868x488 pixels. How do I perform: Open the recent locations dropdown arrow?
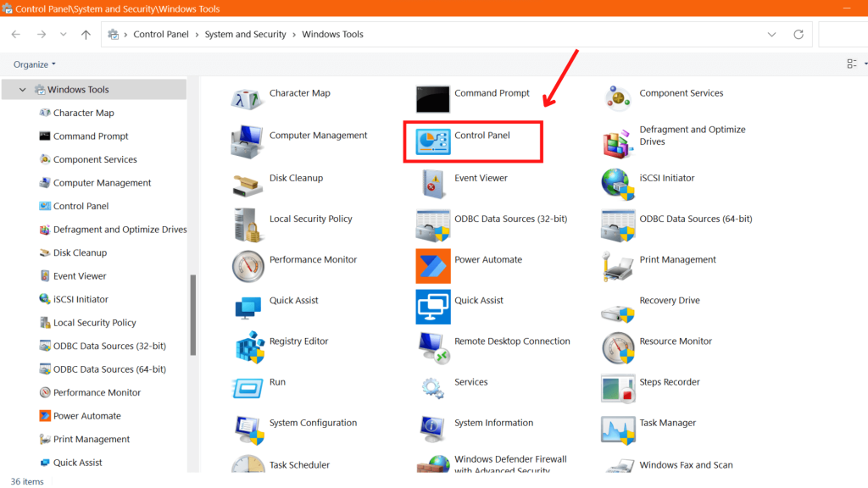pos(63,34)
